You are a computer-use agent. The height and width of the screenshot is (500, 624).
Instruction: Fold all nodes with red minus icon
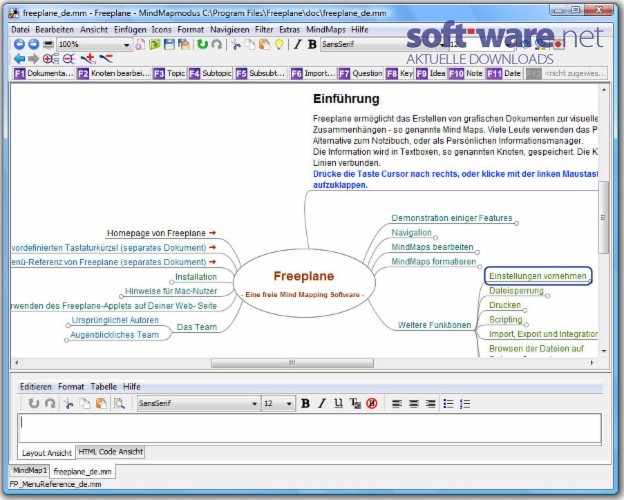tap(69, 59)
